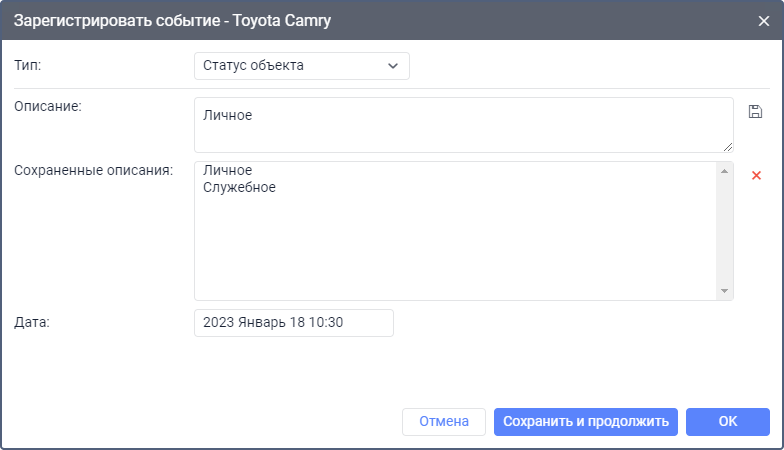Select Служебное in saved descriptions list
784x450 pixels.
click(x=239, y=187)
